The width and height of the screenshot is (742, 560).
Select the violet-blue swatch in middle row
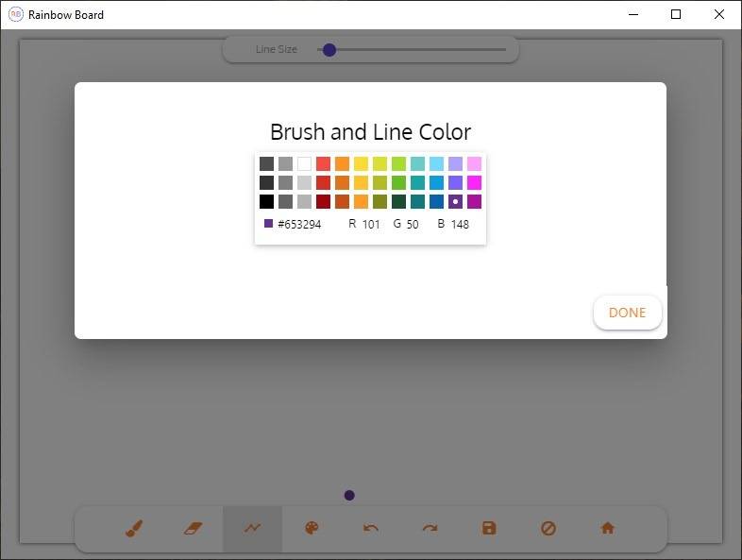[x=455, y=182]
